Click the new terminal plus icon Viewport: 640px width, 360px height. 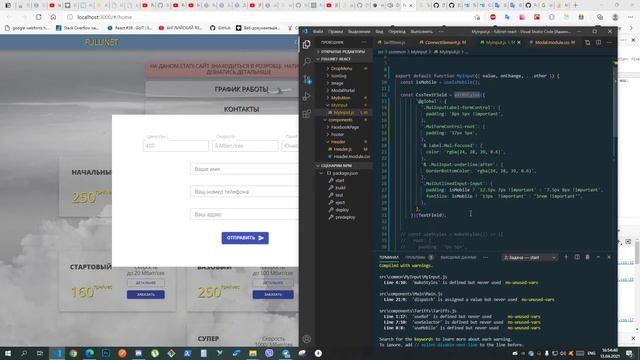coord(566,257)
